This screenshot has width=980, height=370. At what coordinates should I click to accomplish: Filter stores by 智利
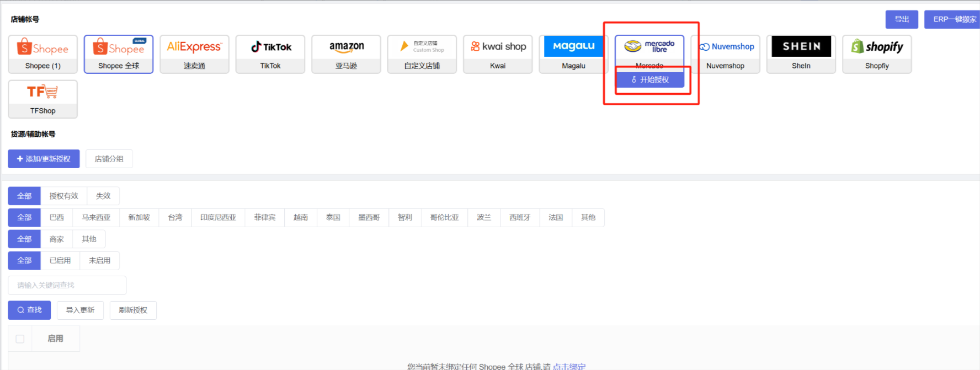(x=405, y=217)
